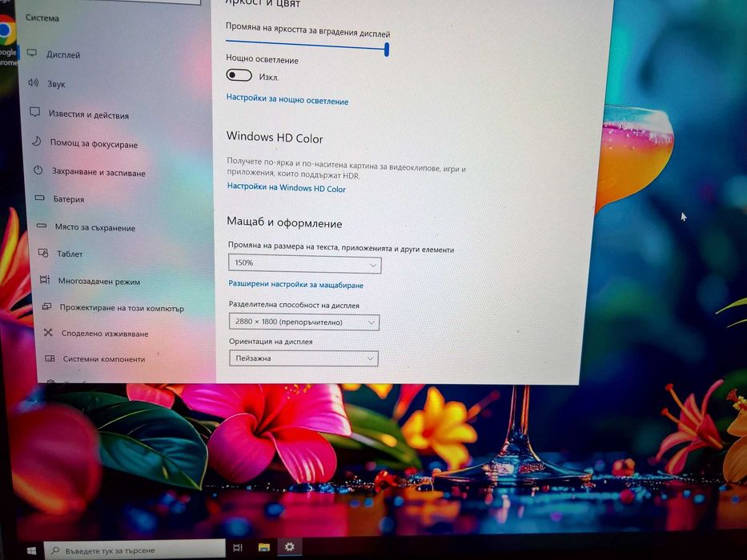Click the Системни компоненти icon

[x=50, y=358]
